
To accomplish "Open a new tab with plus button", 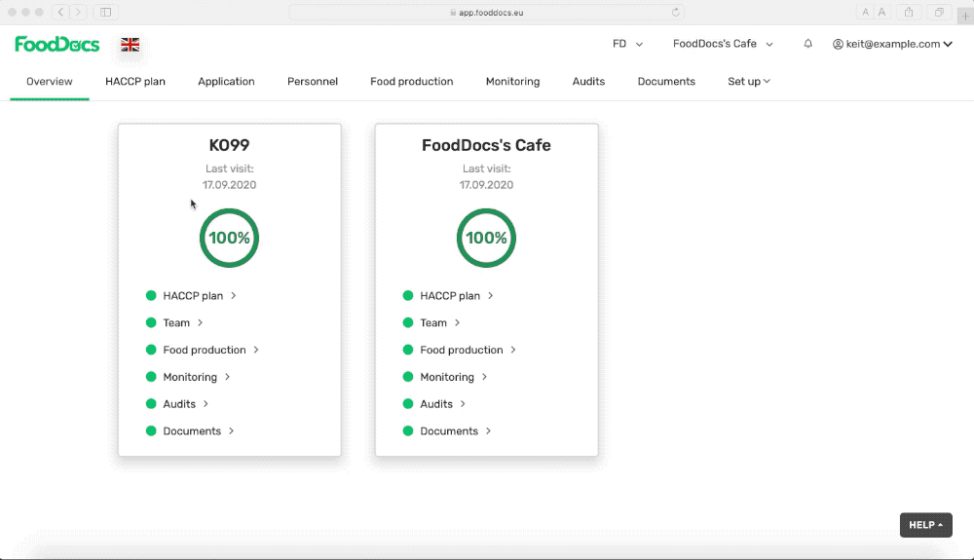I will tap(965, 17).
